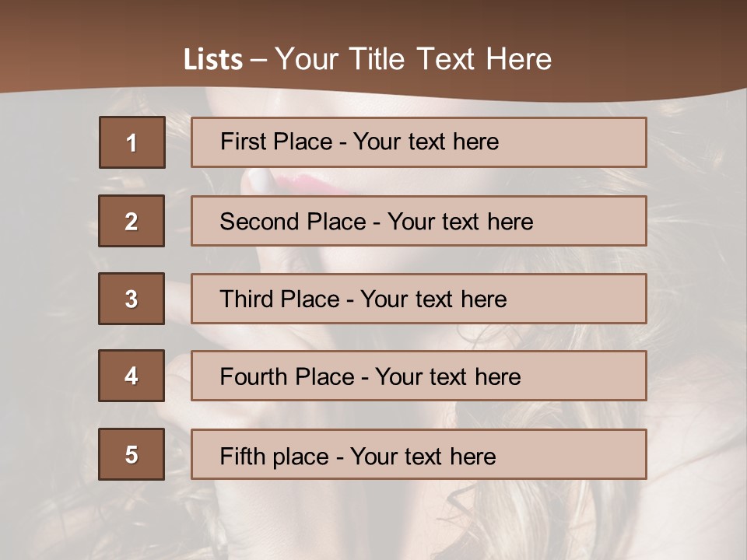Select the number 4 square
The width and height of the screenshot is (747, 560).
click(x=132, y=376)
